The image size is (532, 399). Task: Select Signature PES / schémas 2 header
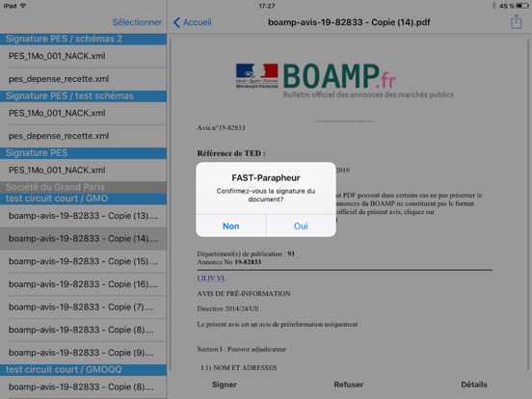83,39
